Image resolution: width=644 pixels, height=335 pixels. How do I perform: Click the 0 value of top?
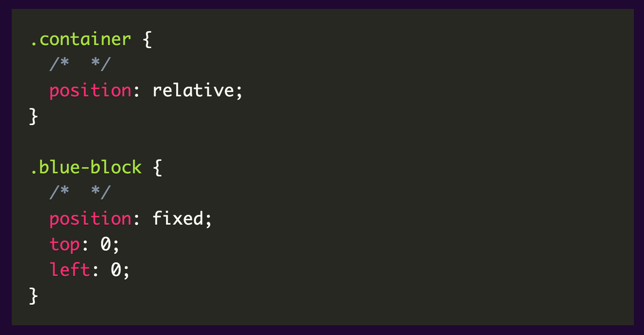[105, 244]
